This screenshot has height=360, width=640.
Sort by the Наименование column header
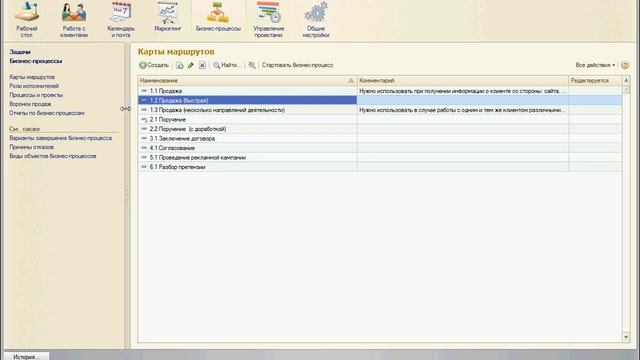247,80
